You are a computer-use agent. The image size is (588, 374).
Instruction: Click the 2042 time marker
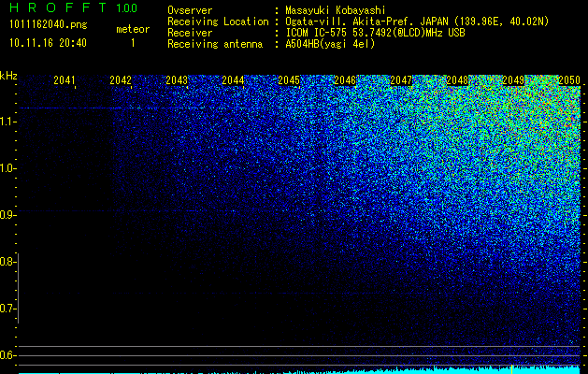[121, 80]
